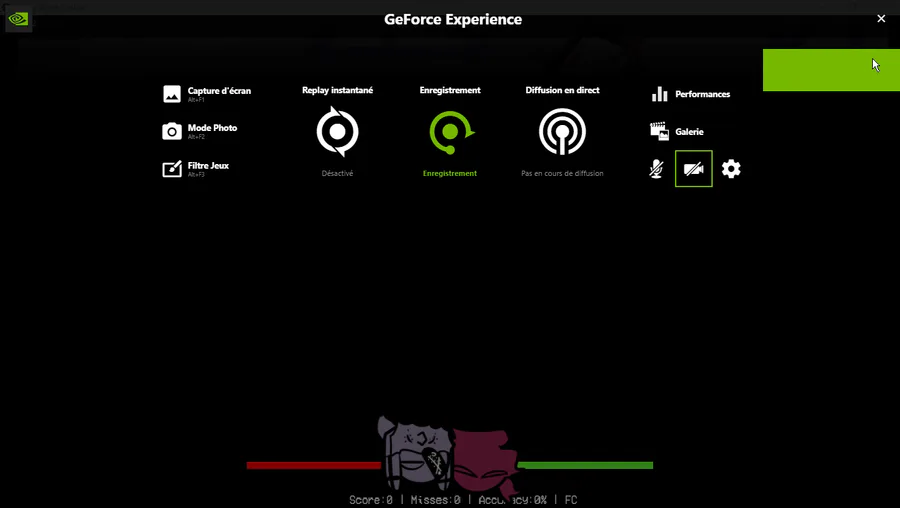Screen dimensions: 900x508
Task: Click the Mode Photo label
Action: pyautogui.click(x=212, y=128)
